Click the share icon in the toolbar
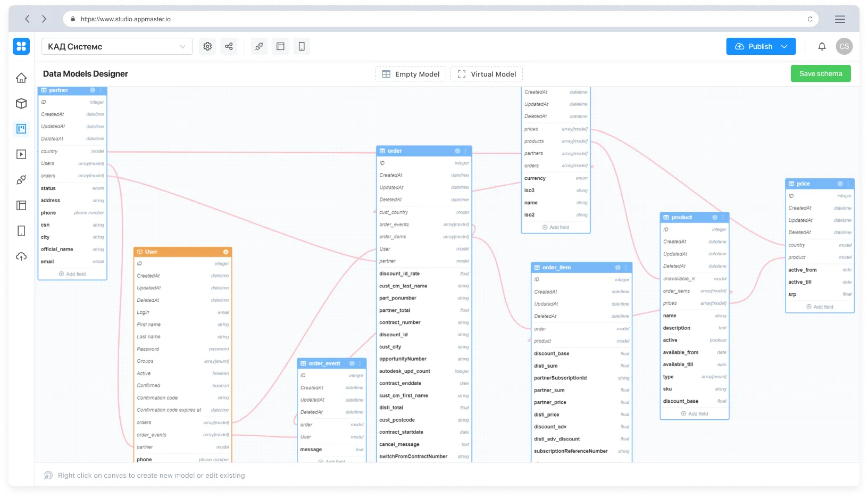The width and height of the screenshot is (868, 498). 229,46
